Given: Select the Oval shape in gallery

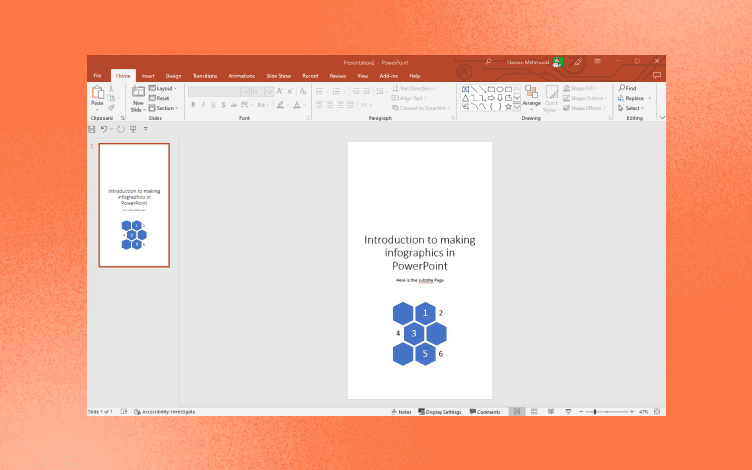Looking at the screenshot, I should 500,89.
